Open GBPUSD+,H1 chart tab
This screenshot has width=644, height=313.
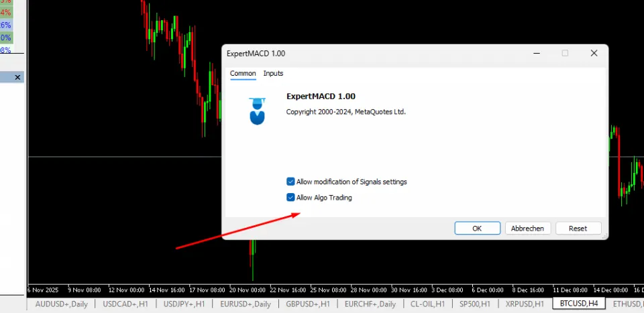(x=308, y=304)
